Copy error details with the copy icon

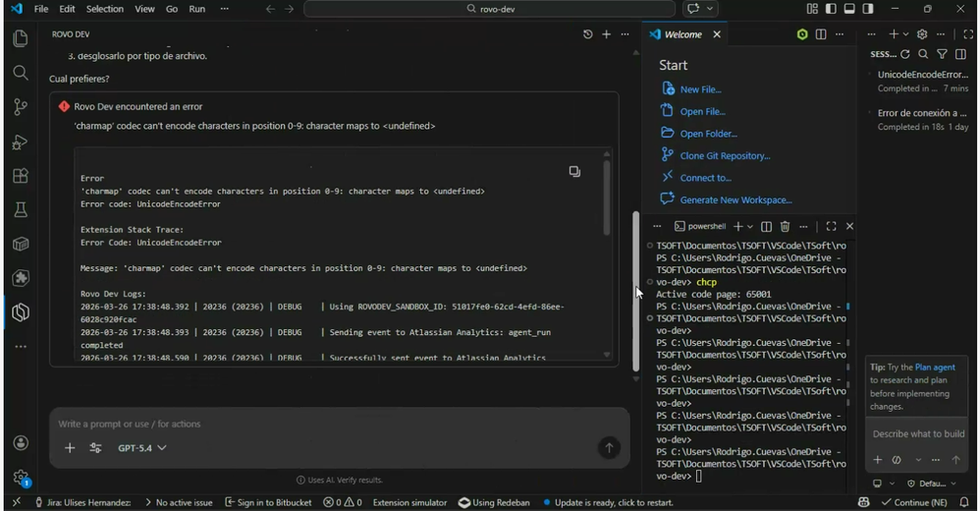click(574, 171)
